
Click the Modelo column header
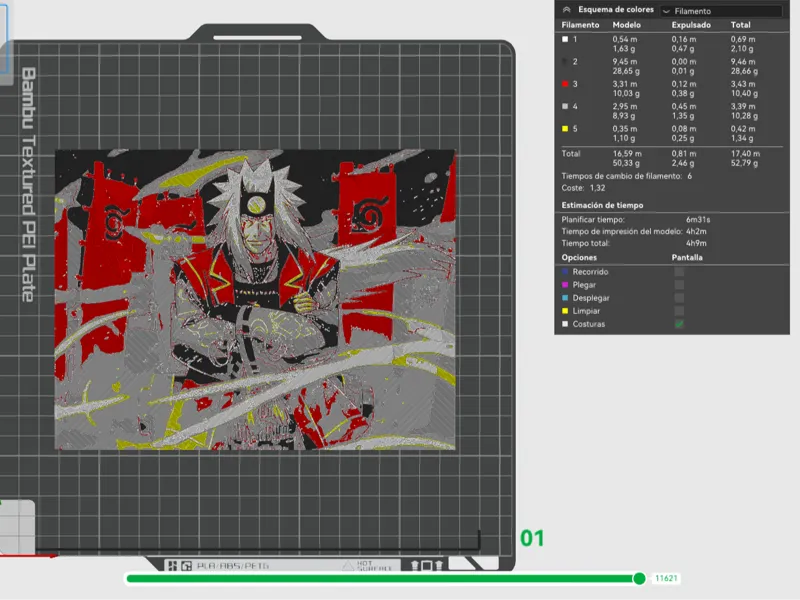[627, 25]
